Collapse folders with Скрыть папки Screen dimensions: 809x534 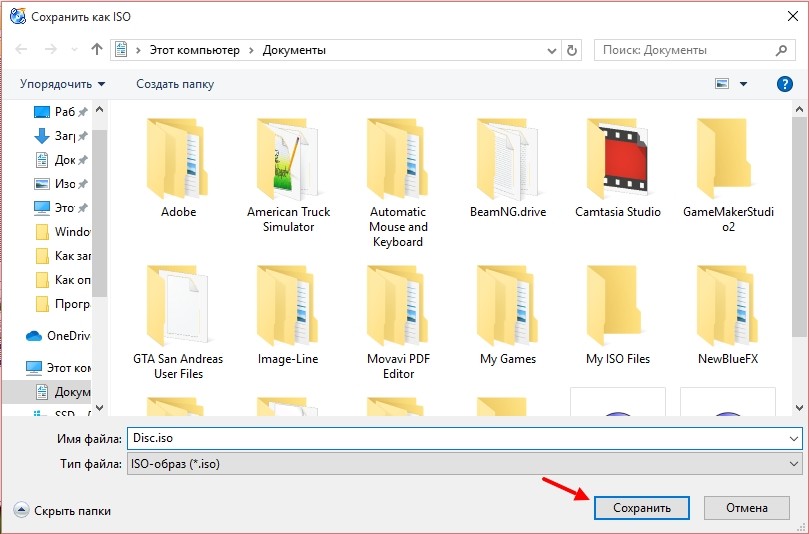63,510
